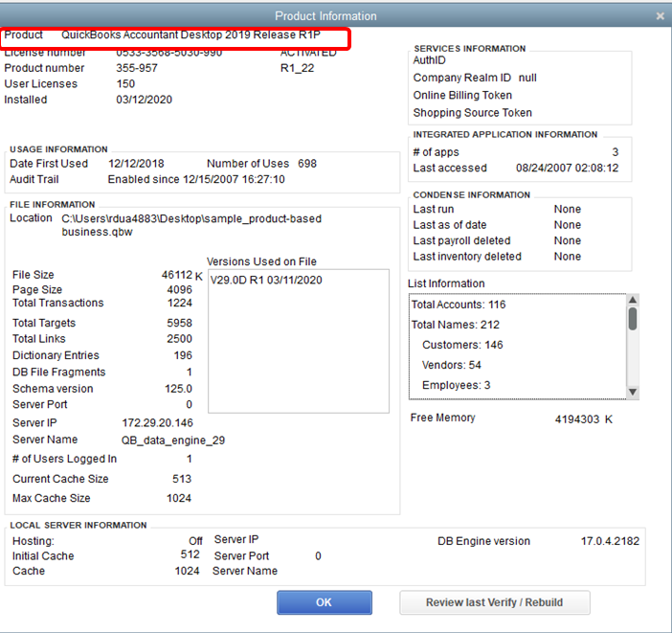Click Server Name QB_data_engine_29
Image resolution: width=672 pixels, height=633 pixels.
click(173, 441)
